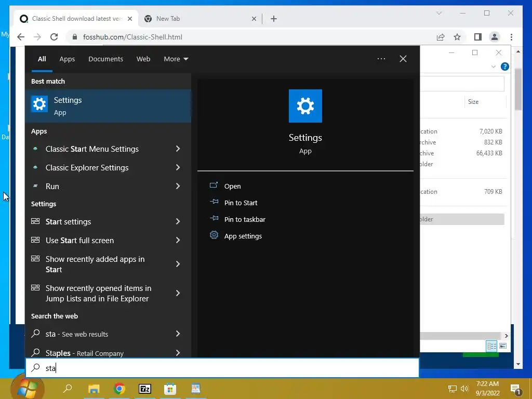Click the Size column header in Explorer
The width and height of the screenshot is (532, 399).
point(473,102)
